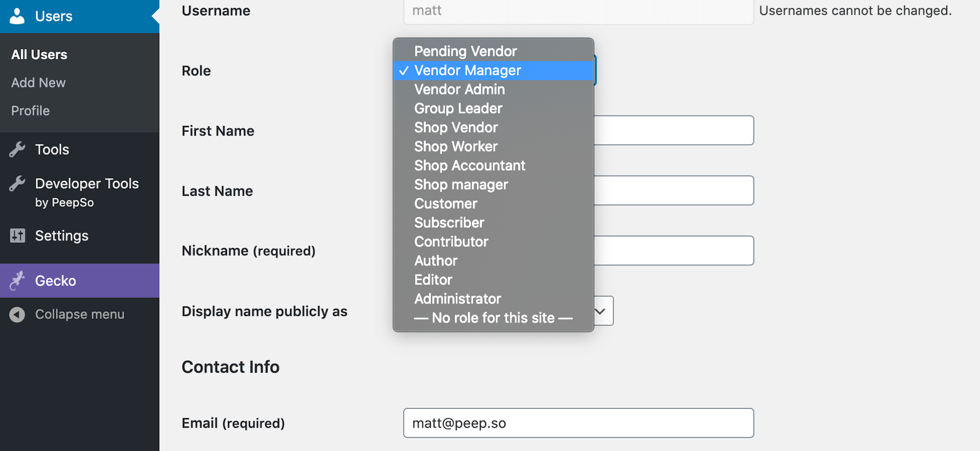Image resolution: width=980 pixels, height=451 pixels.
Task: Select Shop manager role
Action: coord(493,185)
